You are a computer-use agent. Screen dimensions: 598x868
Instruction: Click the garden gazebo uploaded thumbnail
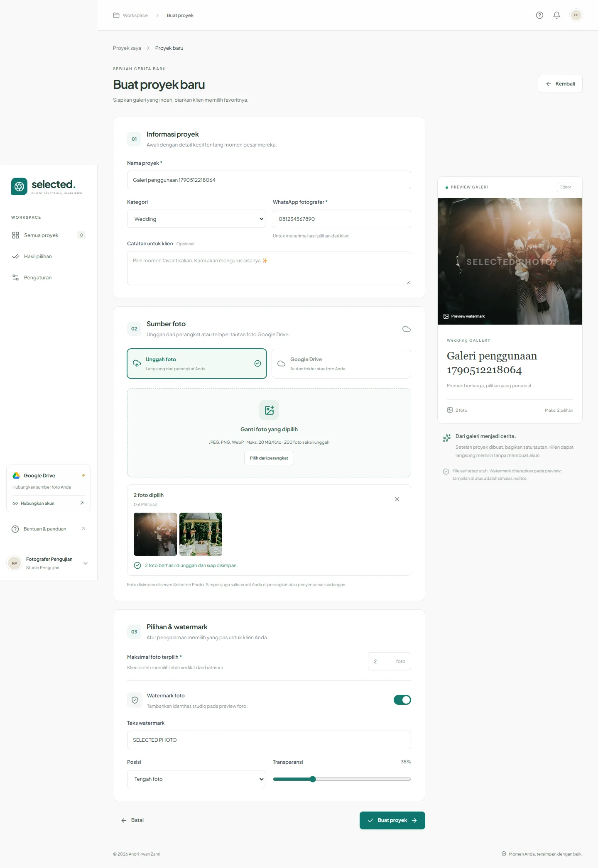(x=201, y=534)
